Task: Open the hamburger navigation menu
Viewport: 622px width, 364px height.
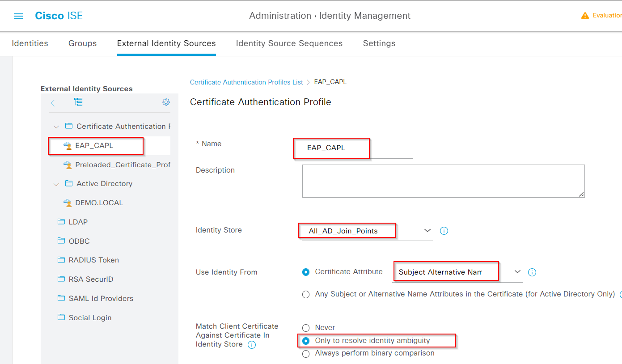Action: point(18,16)
